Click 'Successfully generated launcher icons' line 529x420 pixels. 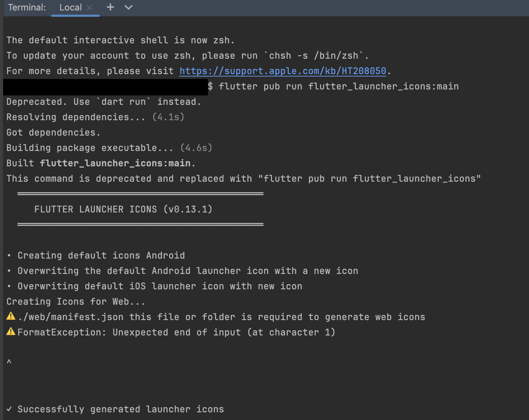115,409
